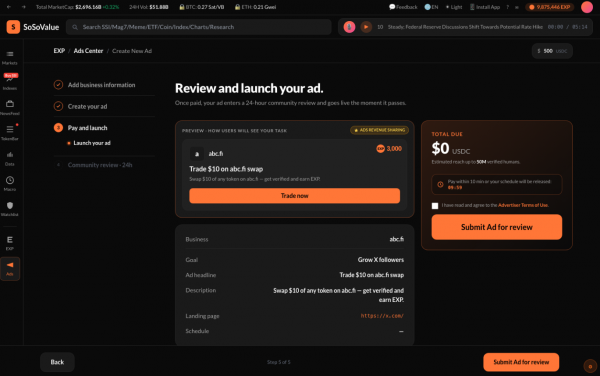Click Trade now in the ad preview
The width and height of the screenshot is (600, 376).
[294, 195]
